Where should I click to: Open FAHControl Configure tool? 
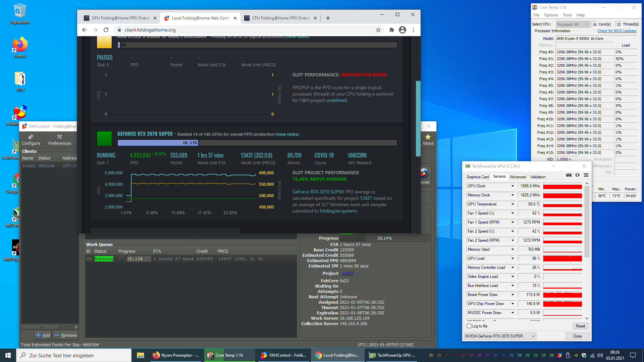pyautogui.click(x=31, y=139)
